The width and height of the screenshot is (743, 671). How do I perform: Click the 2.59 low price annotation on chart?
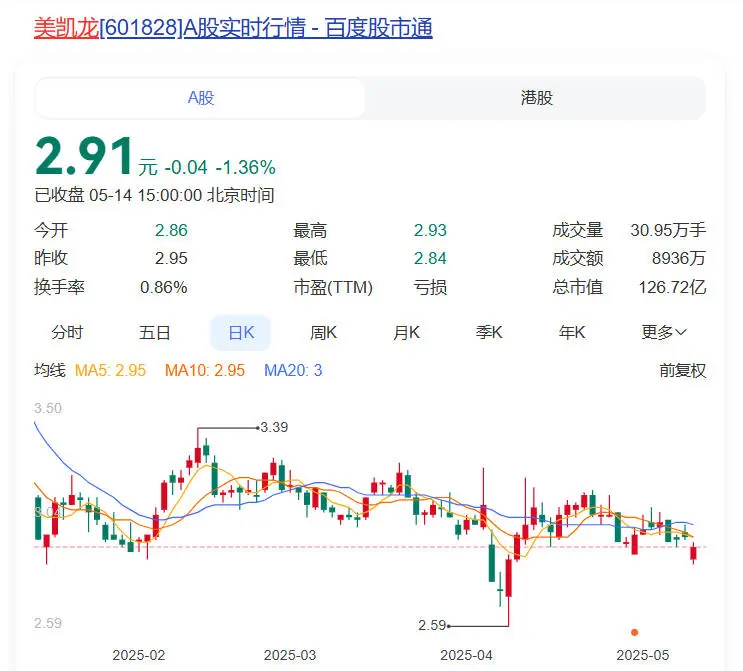(x=432, y=626)
